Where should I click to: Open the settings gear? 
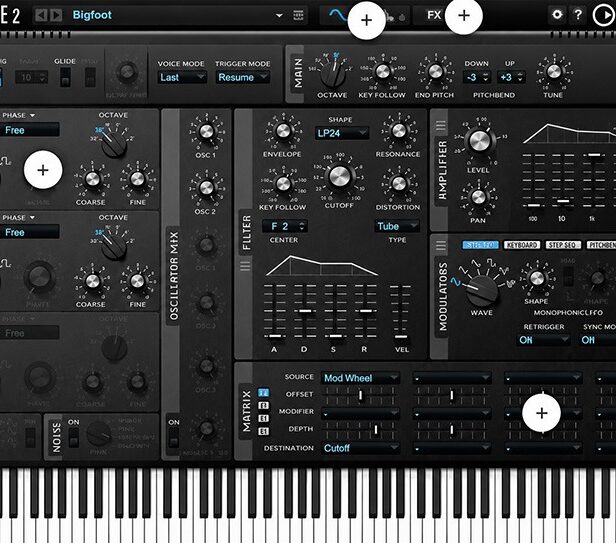[x=557, y=15]
